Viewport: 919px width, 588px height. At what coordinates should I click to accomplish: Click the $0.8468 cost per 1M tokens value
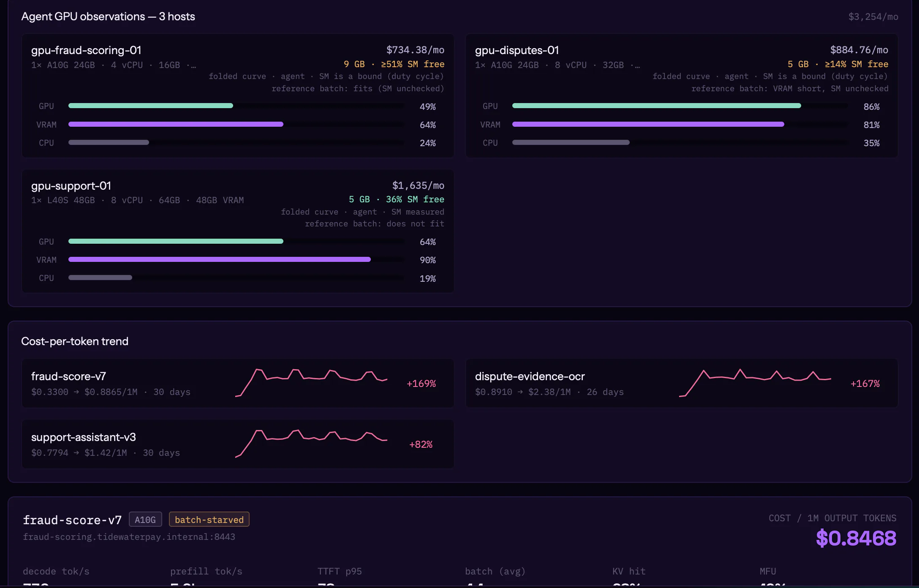click(x=856, y=538)
